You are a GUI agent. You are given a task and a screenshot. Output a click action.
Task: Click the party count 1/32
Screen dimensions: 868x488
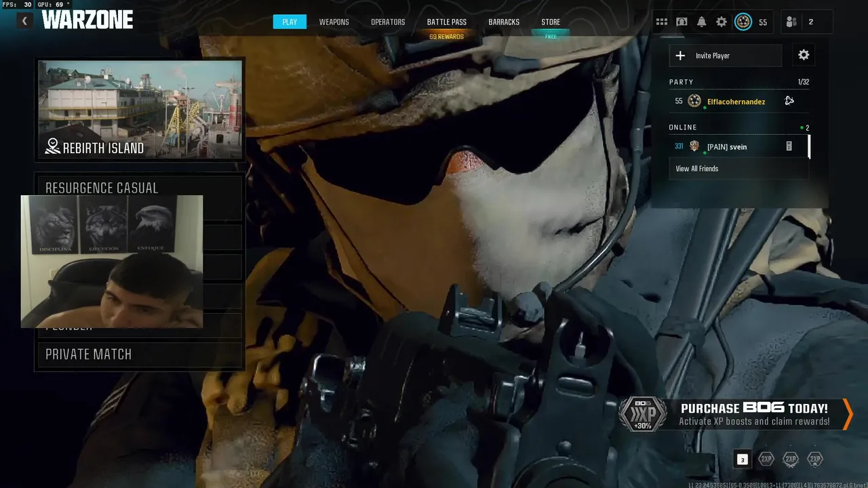tap(804, 82)
